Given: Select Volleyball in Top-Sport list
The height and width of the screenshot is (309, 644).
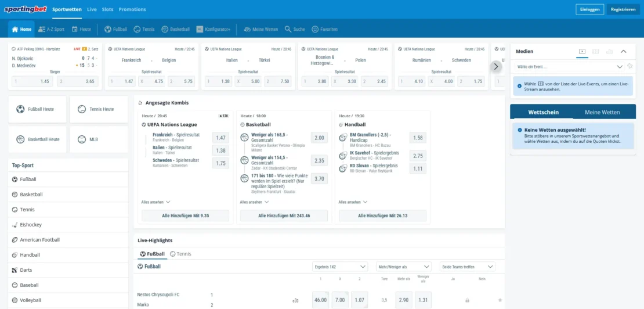Looking at the screenshot, I should [68, 300].
